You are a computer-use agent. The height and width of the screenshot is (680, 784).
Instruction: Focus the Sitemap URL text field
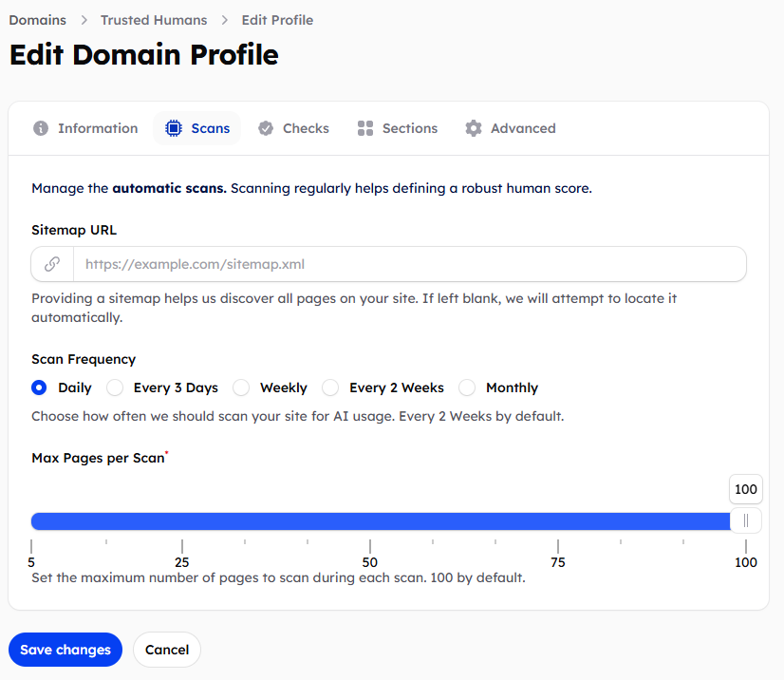pyautogui.click(x=408, y=264)
